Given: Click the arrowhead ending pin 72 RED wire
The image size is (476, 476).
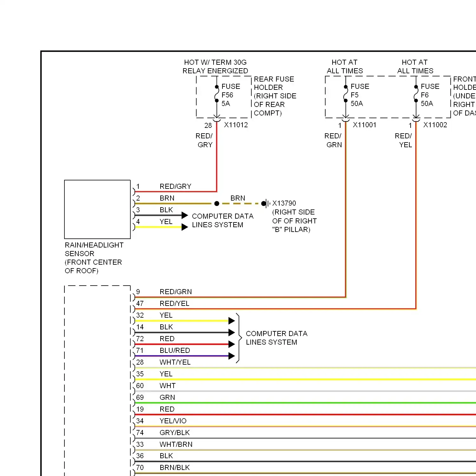Looking at the screenshot, I should pyautogui.click(x=232, y=344).
